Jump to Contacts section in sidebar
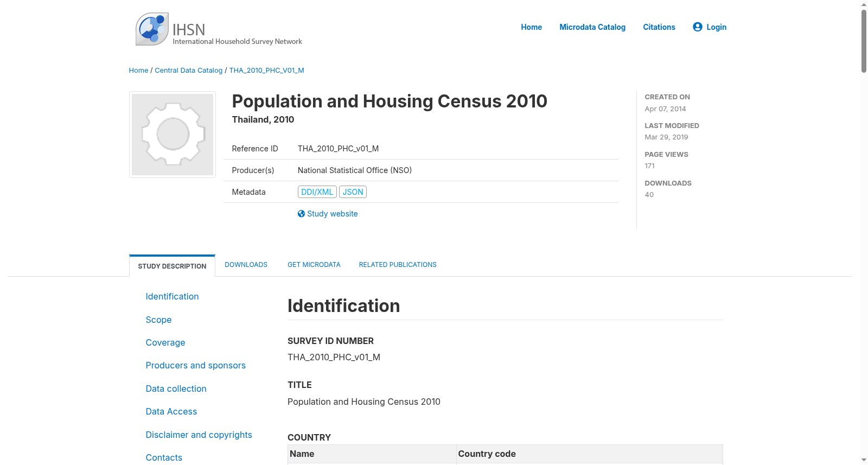The width and height of the screenshot is (868, 465). 164,457
